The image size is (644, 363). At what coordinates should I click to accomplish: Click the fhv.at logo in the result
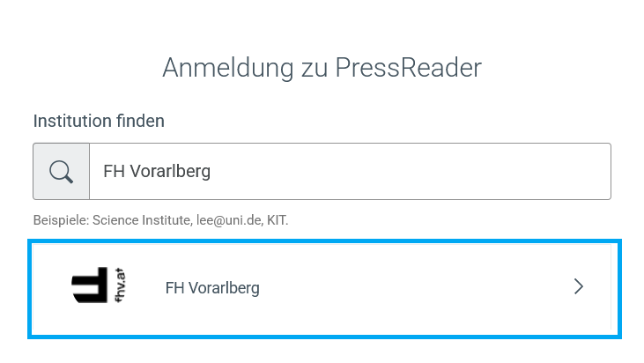99,285
